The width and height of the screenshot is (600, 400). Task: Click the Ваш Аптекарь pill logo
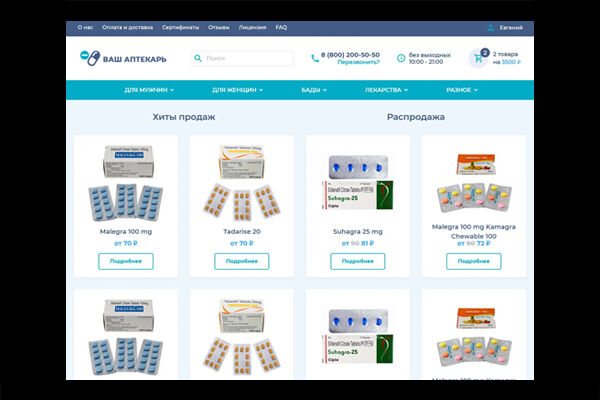(x=90, y=58)
